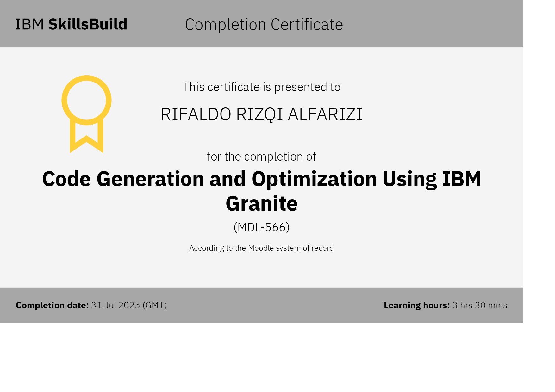This screenshot has height=392, width=555.
Task: Click 'This certificate is presented to' line
Action: click(x=261, y=87)
